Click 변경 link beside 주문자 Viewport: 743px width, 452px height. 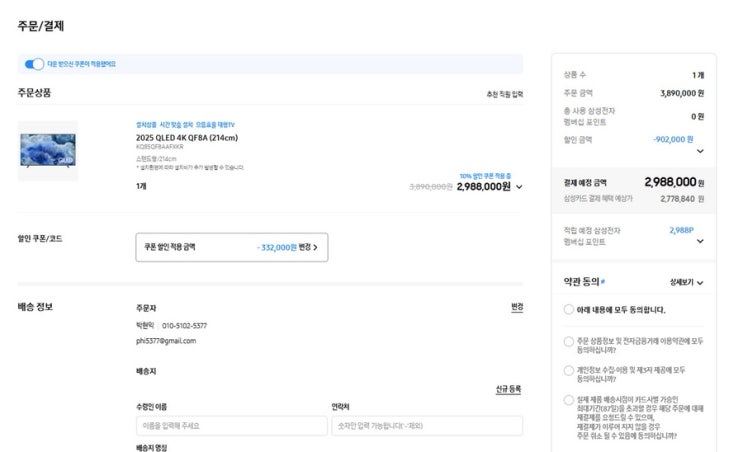pos(516,307)
